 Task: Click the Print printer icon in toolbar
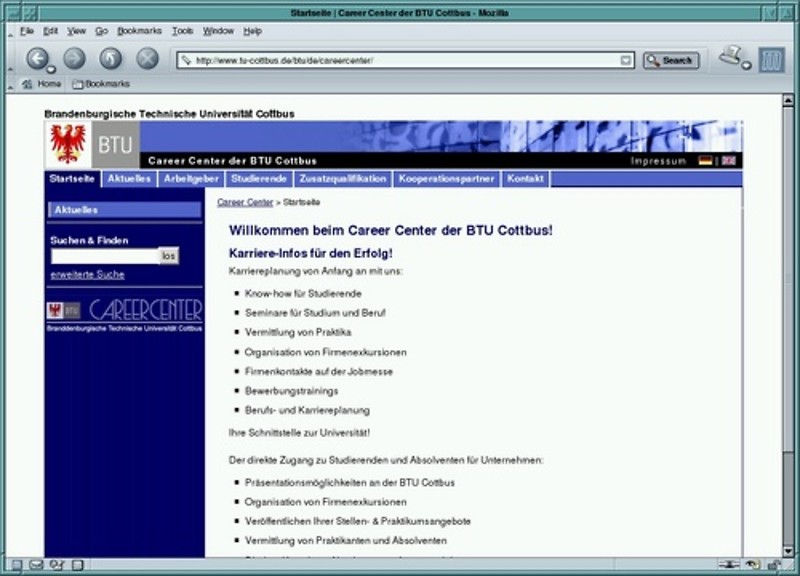tap(731, 55)
